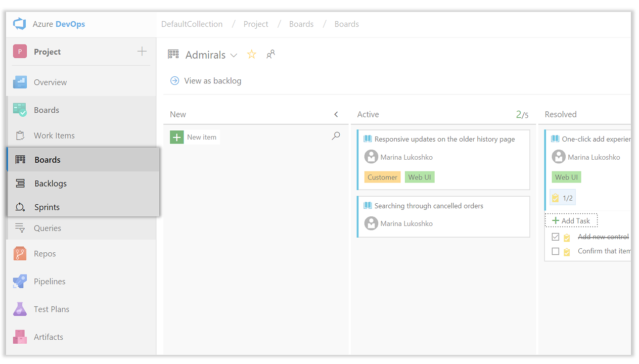The height and width of the screenshot is (364, 639).
Task: Open team members icon beside Admirals
Action: [x=271, y=55]
